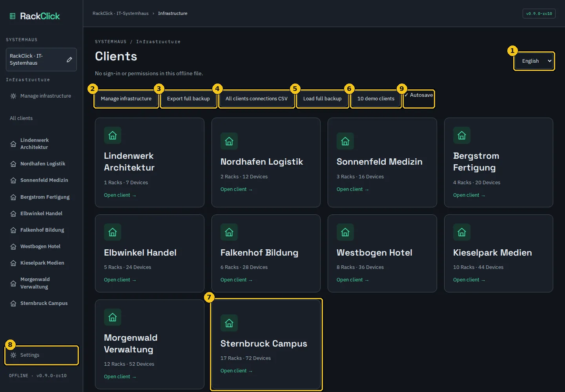This screenshot has width=565, height=392.
Task: Click the RackClick logo icon
Action: [13, 16]
